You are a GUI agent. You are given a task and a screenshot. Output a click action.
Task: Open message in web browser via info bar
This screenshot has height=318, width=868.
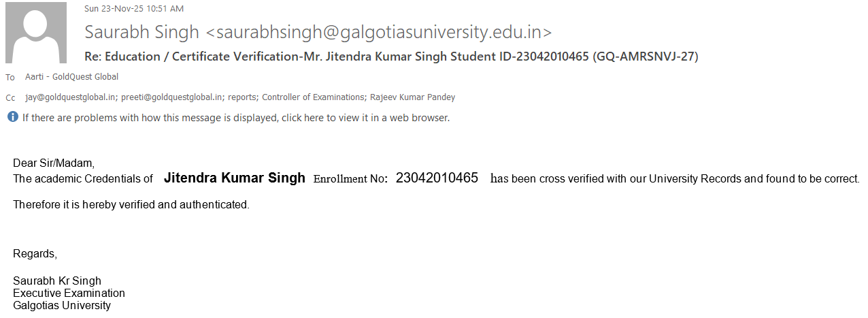235,118
